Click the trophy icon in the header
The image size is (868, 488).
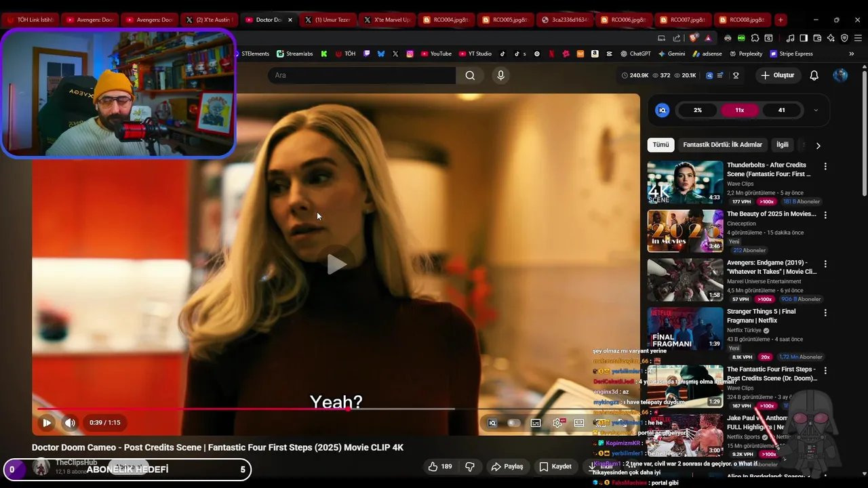tap(736, 75)
